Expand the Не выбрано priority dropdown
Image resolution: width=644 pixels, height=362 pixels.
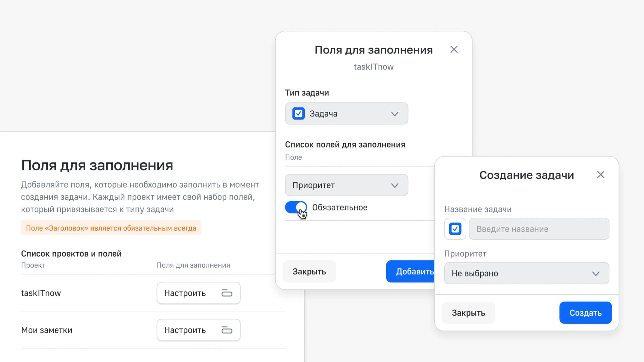(526, 273)
